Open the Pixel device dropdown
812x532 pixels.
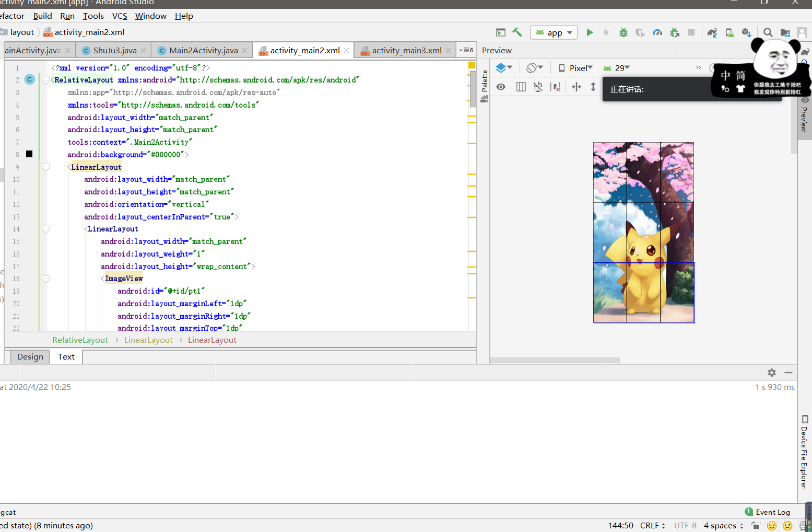click(x=575, y=68)
